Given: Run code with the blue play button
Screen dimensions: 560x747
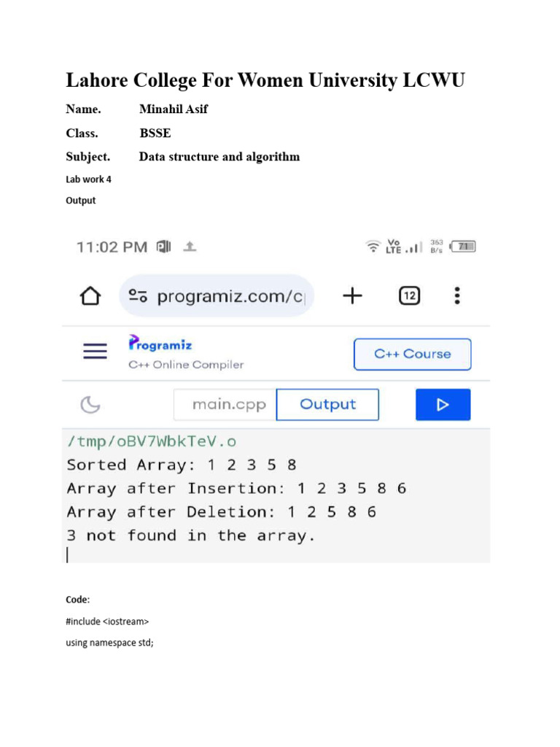Looking at the screenshot, I should [x=443, y=405].
